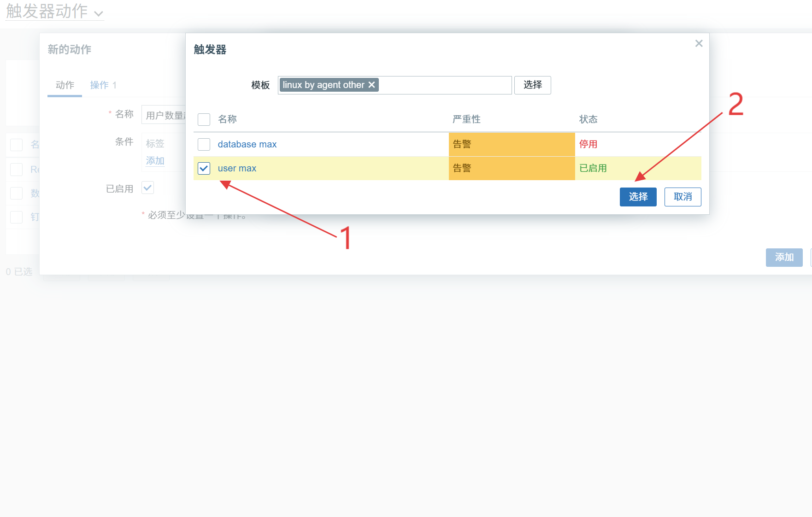
Task: Click the 标签 heading beside 条件
Action: (x=155, y=143)
